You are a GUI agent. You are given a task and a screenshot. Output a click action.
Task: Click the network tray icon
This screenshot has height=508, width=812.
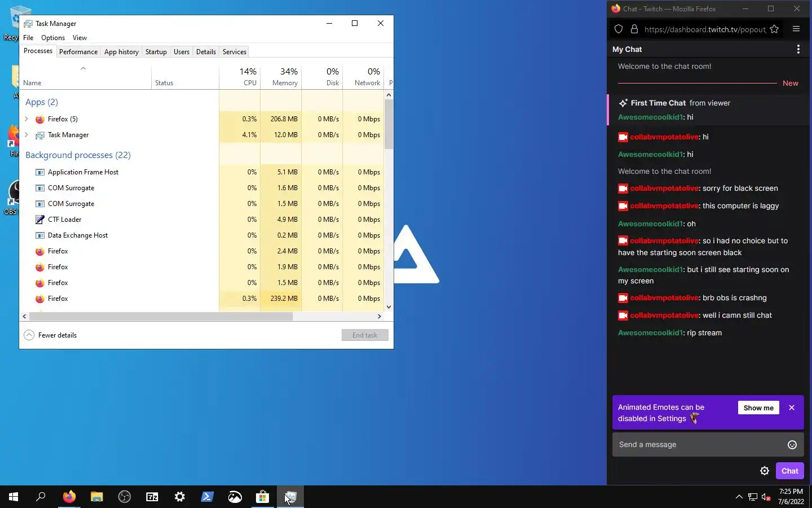[752, 497]
